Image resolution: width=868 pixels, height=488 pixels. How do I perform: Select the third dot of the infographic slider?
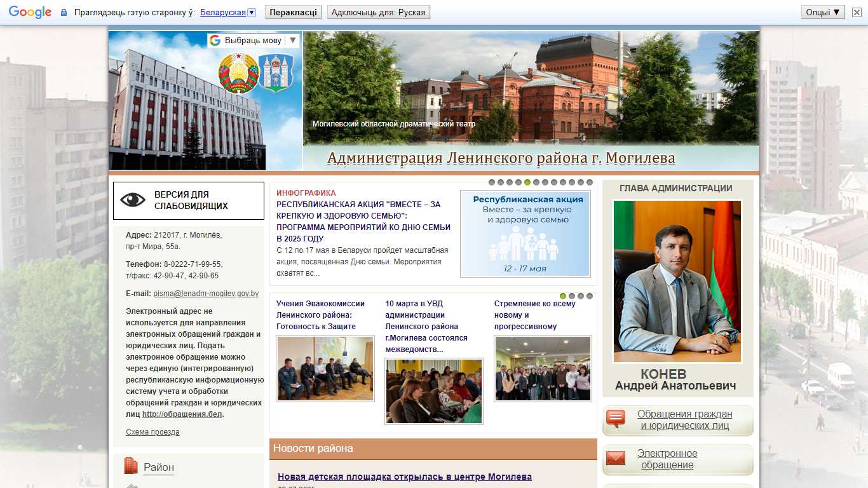510,182
